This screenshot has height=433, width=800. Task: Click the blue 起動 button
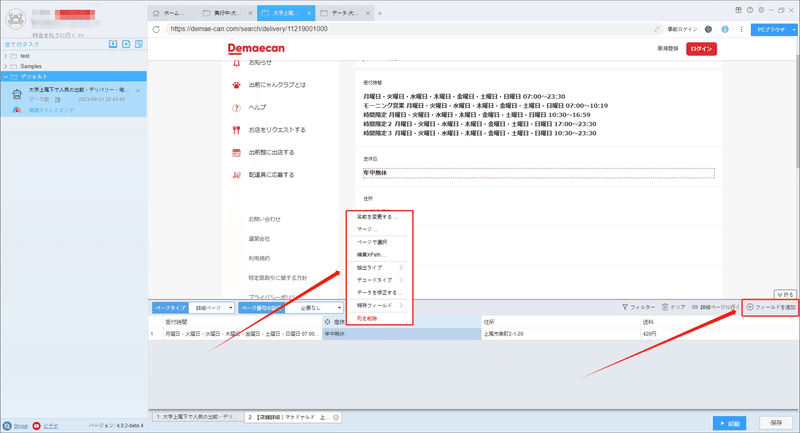click(x=730, y=423)
